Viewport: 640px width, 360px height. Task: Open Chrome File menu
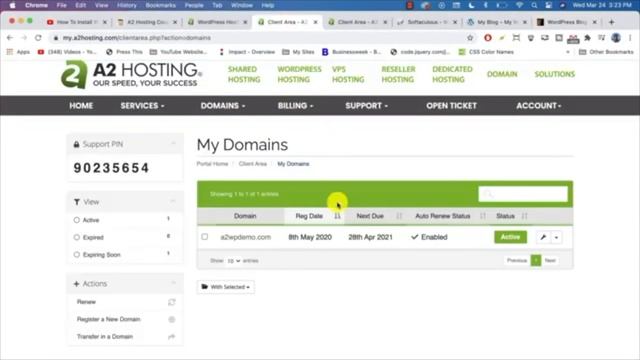coord(62,5)
